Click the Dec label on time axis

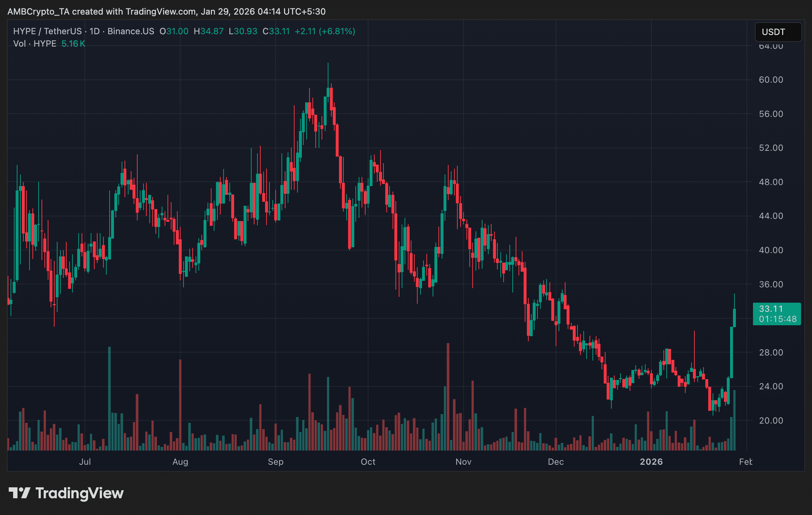[556, 461]
